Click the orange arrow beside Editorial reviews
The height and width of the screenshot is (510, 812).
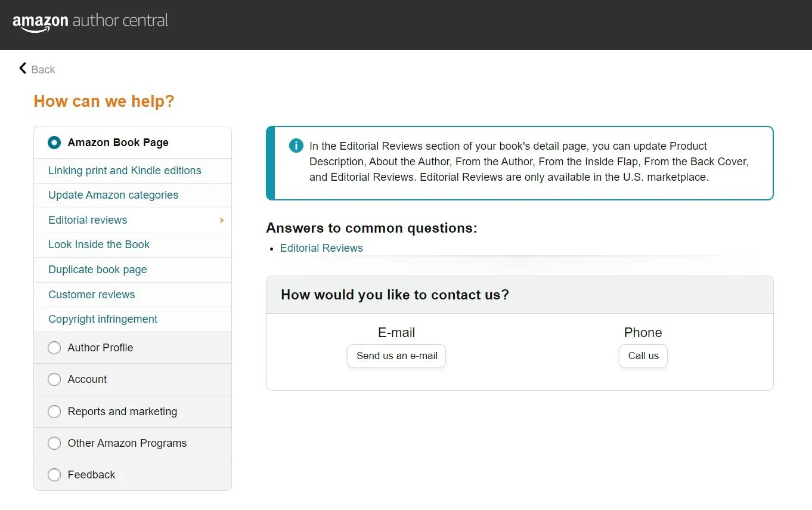click(222, 220)
